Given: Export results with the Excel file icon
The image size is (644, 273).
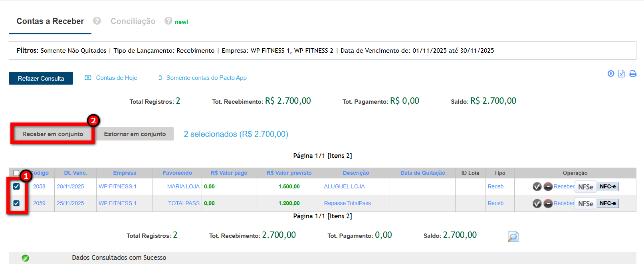Looking at the screenshot, I should click(x=621, y=73).
